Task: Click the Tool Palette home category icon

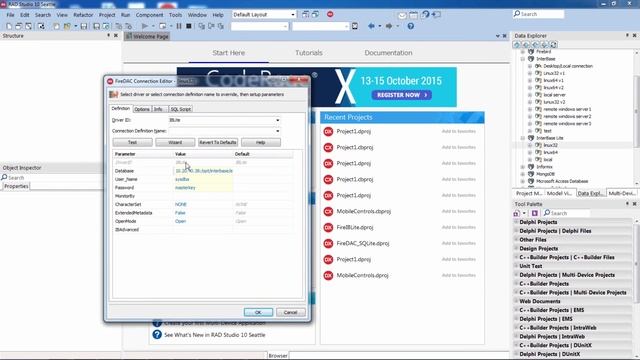Action: (x=517, y=213)
